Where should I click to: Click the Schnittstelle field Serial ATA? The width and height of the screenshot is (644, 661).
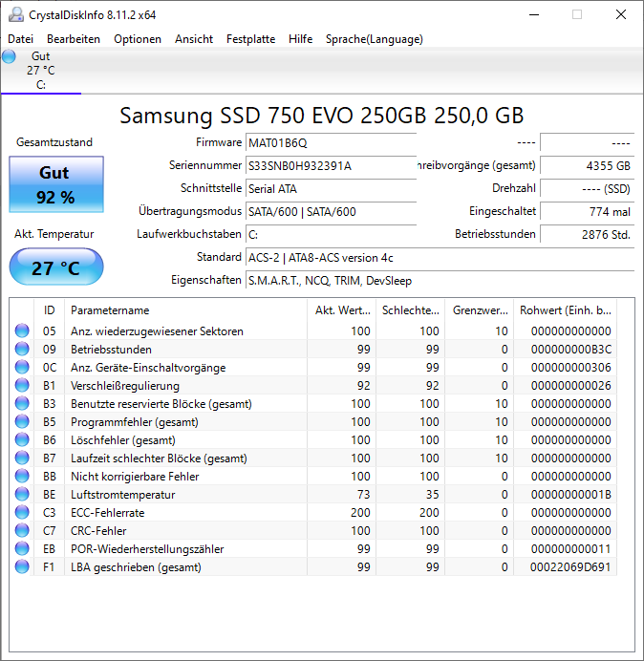(x=331, y=188)
